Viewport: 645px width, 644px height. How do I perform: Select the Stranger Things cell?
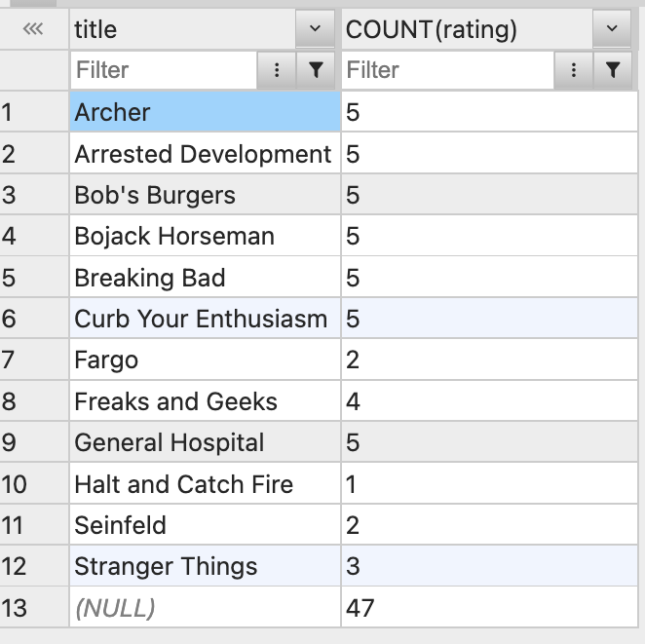pos(205,566)
